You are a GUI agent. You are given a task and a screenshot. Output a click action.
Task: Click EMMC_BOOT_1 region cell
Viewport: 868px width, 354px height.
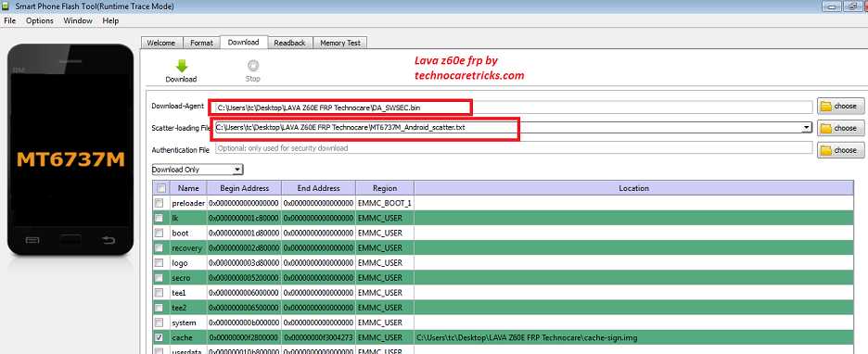(385, 203)
